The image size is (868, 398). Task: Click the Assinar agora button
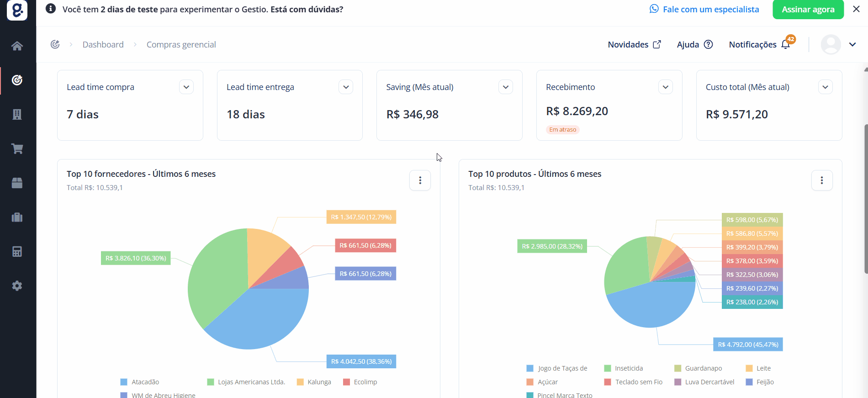(808, 9)
